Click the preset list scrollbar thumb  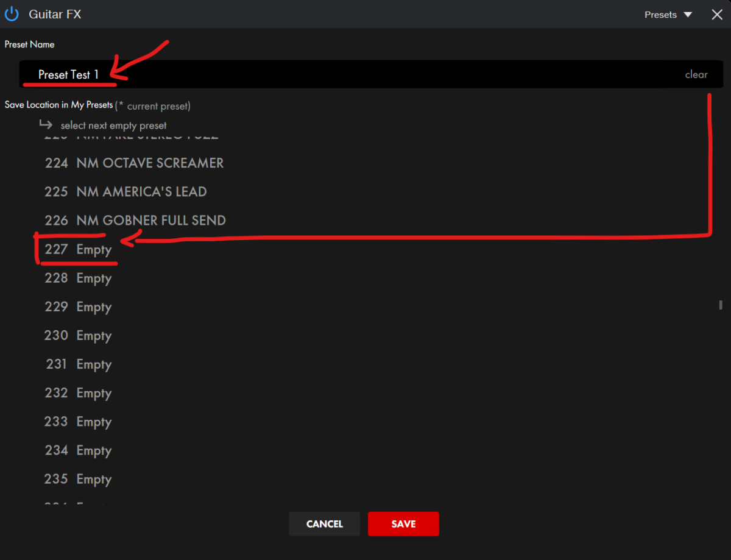(x=721, y=305)
